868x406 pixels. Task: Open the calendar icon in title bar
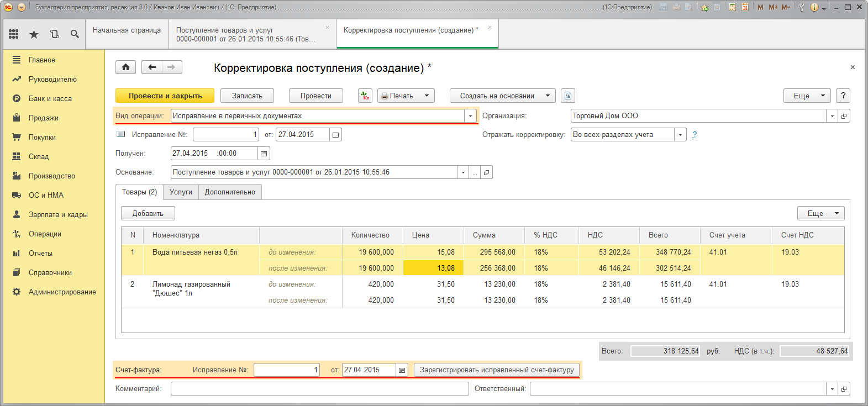pos(745,7)
